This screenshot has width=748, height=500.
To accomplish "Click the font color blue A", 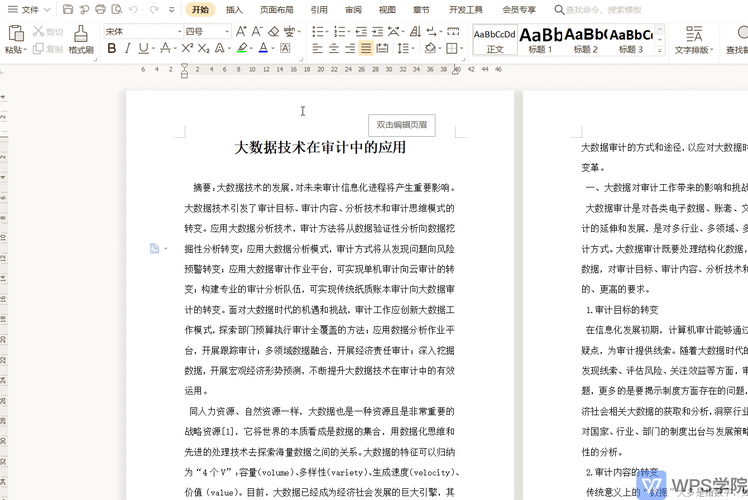I will click(x=263, y=48).
